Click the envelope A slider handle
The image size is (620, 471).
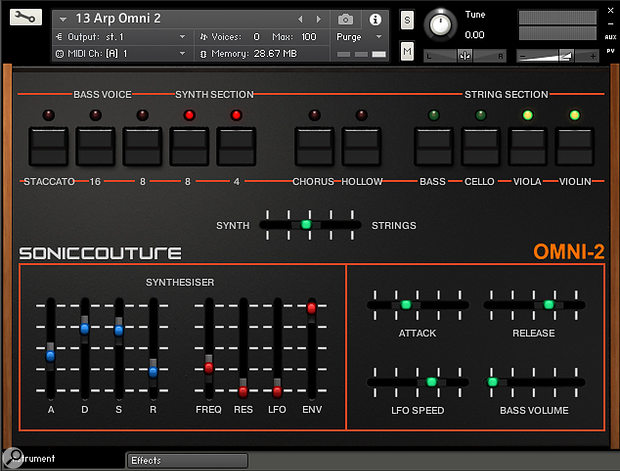coord(50,356)
